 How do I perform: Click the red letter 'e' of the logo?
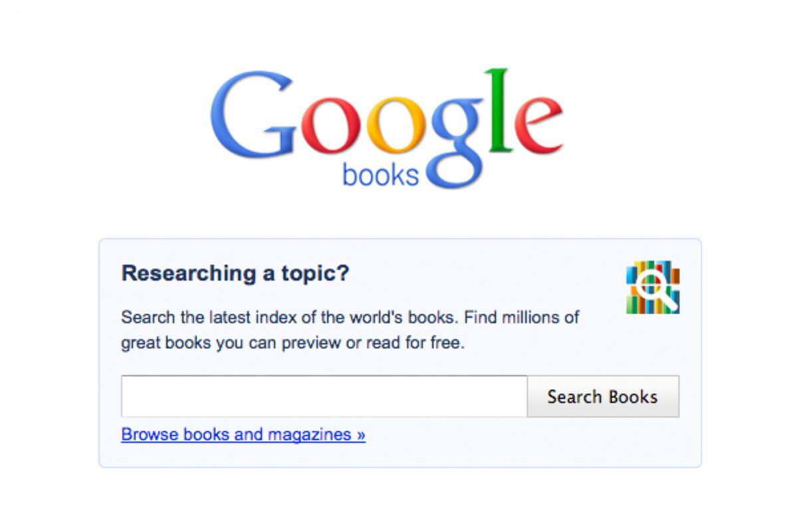tap(539, 126)
